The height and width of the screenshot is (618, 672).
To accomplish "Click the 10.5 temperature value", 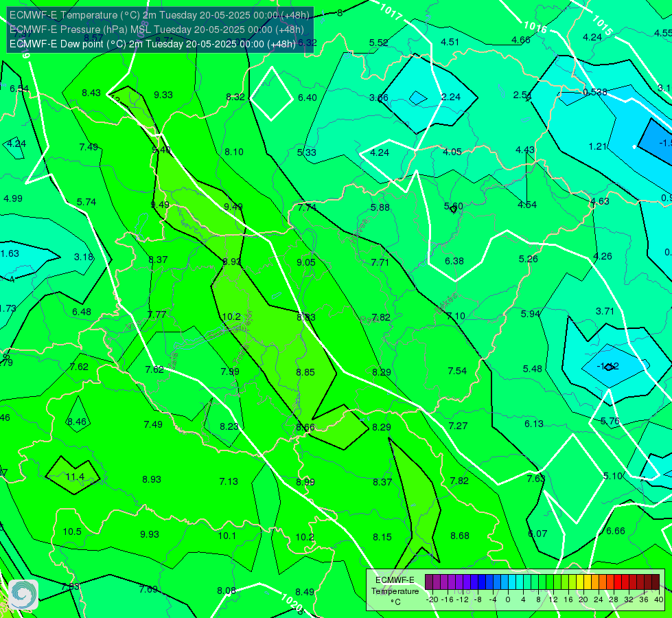I will click(72, 531).
